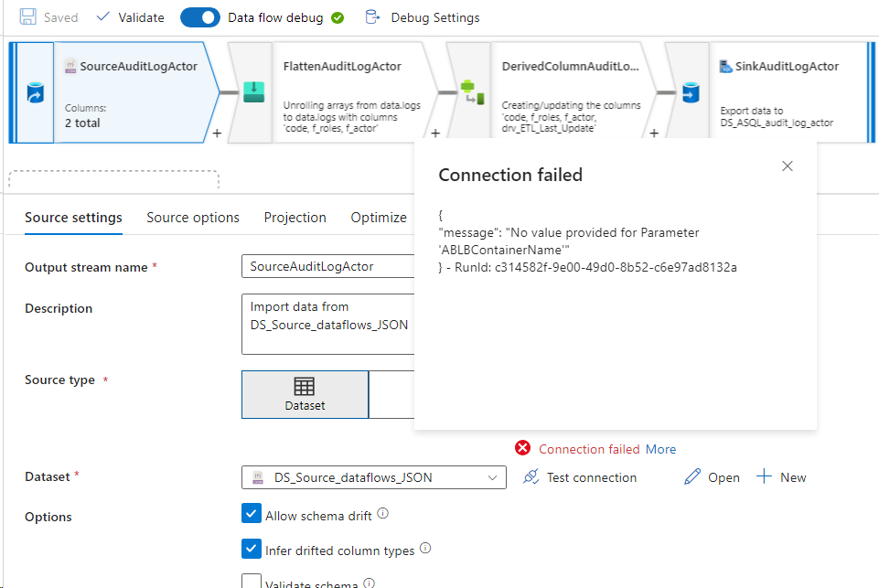Click the plus icon after SourceAuditLogActor
Viewport: 879px width, 588px height.
click(217, 134)
